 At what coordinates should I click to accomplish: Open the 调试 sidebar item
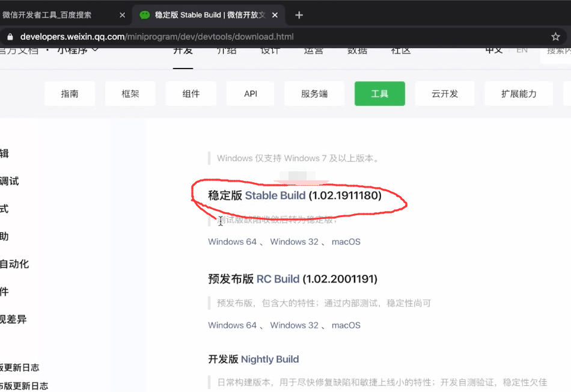coord(10,181)
